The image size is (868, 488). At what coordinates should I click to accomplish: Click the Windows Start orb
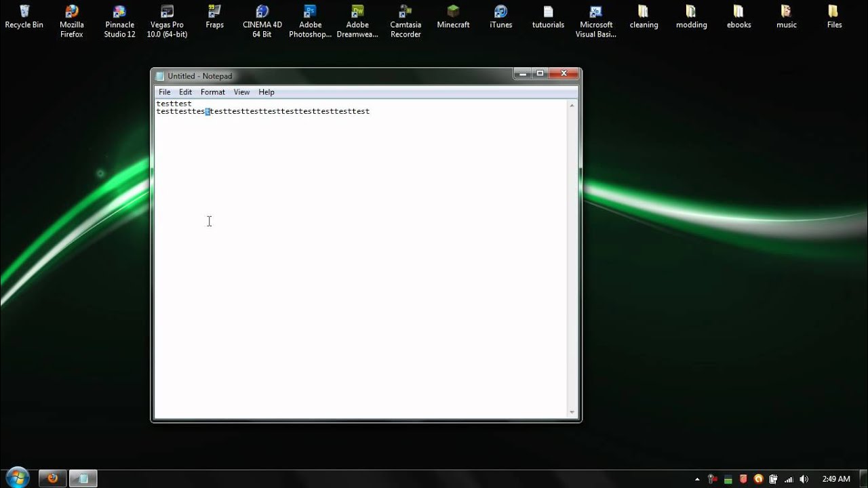pyautogui.click(x=16, y=477)
